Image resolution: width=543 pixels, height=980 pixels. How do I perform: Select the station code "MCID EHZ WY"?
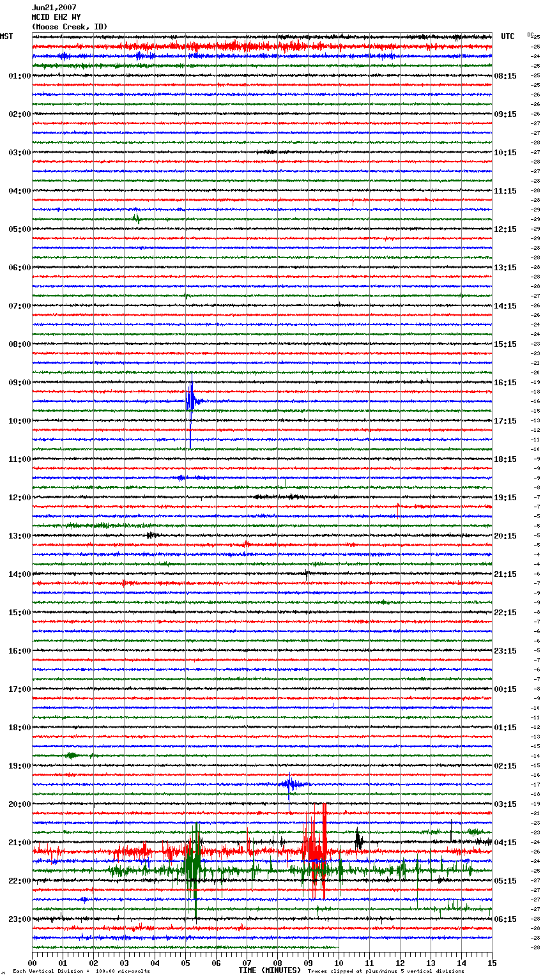(56, 17)
